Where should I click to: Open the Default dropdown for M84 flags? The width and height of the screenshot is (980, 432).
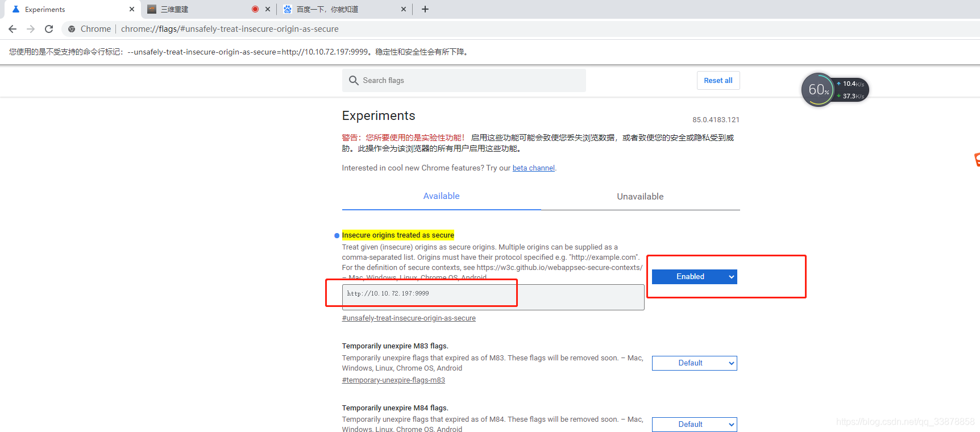pyautogui.click(x=694, y=425)
